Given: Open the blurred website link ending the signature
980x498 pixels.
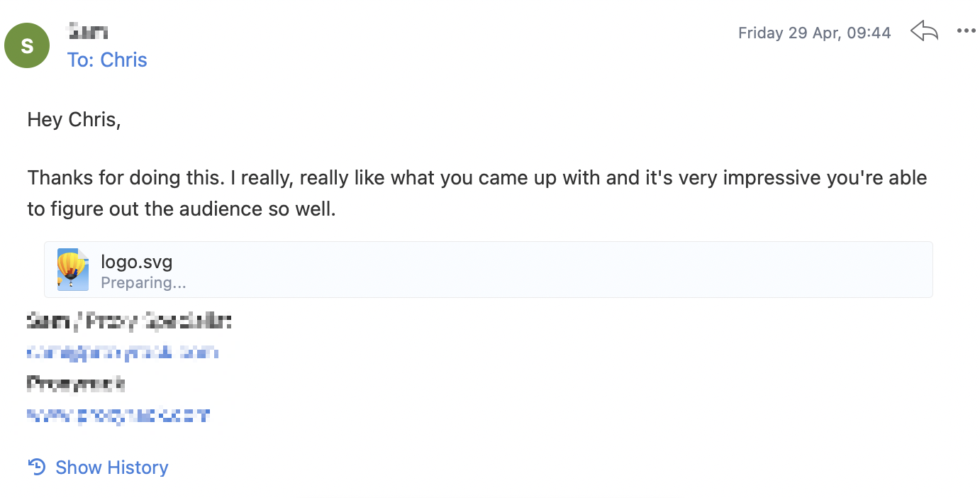Looking at the screenshot, I should [x=118, y=415].
